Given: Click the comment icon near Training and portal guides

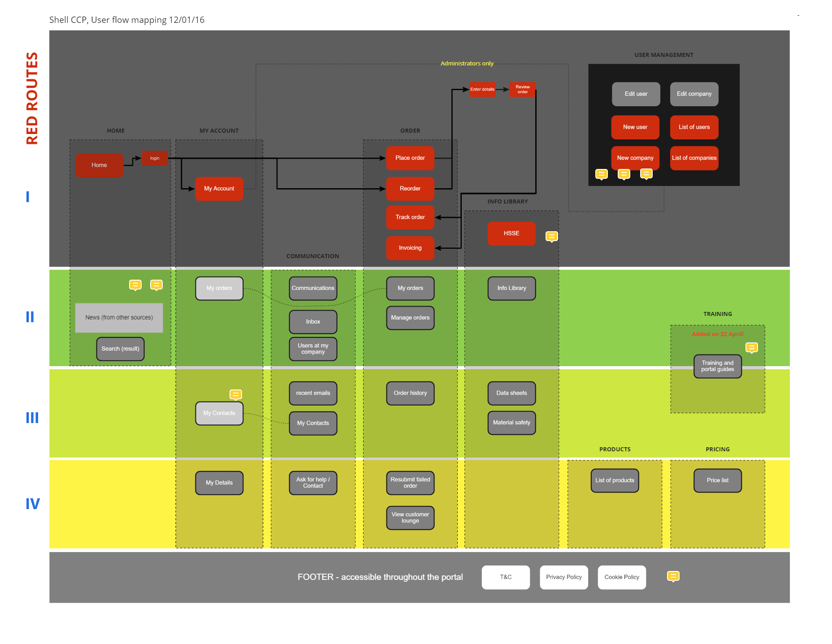Looking at the screenshot, I should (x=751, y=347).
